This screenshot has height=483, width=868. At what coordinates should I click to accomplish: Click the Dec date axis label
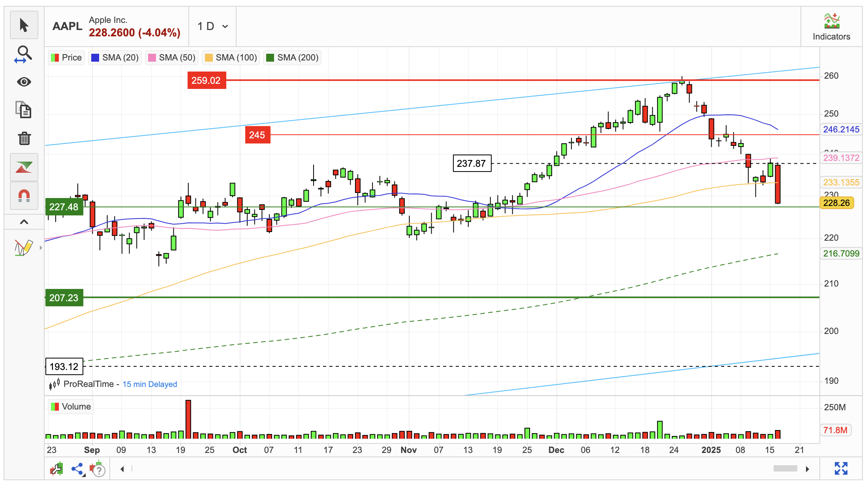556,450
